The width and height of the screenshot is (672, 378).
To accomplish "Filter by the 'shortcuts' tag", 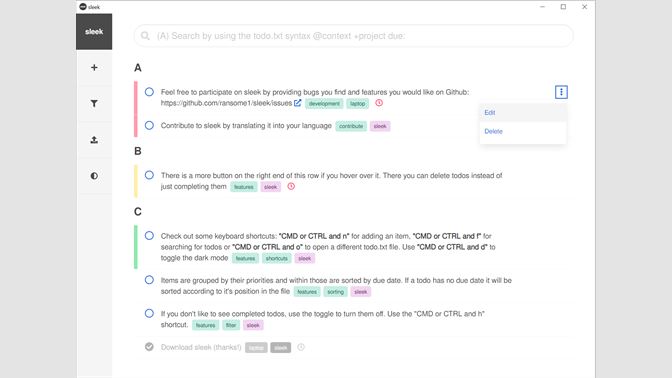I will [x=276, y=258].
